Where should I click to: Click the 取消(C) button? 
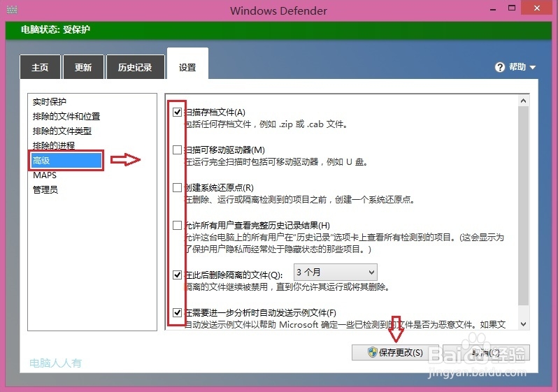pos(486,352)
